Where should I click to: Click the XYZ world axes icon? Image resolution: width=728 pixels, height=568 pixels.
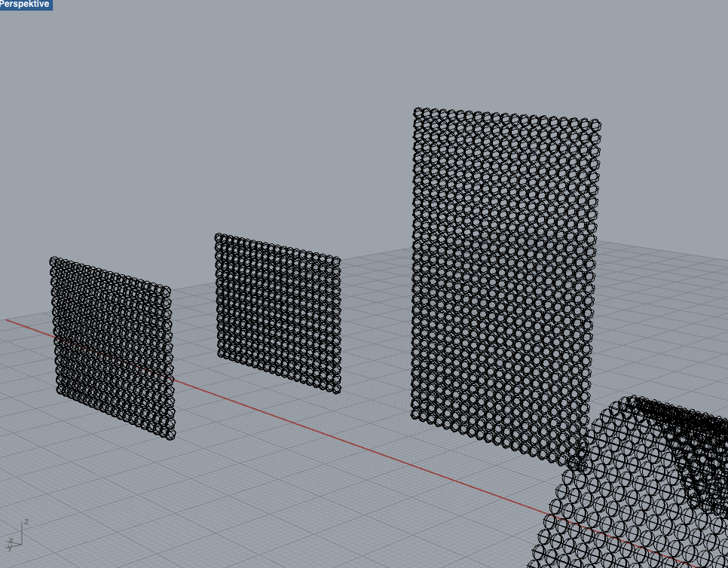click(17, 535)
